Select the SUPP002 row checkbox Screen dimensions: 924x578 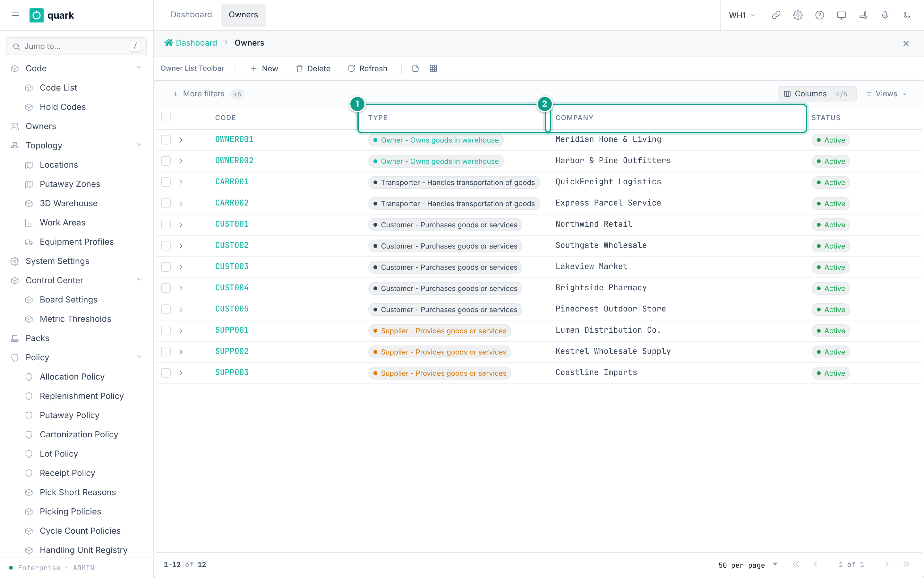coord(166,352)
